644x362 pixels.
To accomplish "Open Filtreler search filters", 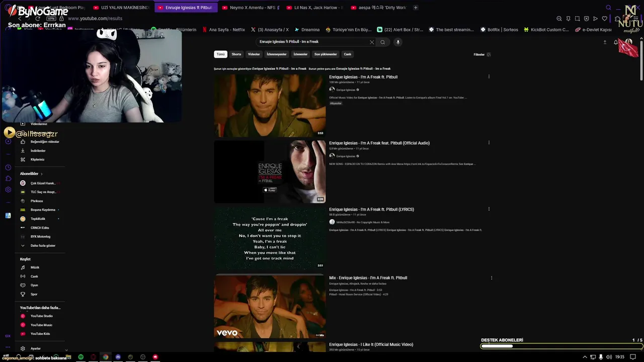I will pos(482,54).
